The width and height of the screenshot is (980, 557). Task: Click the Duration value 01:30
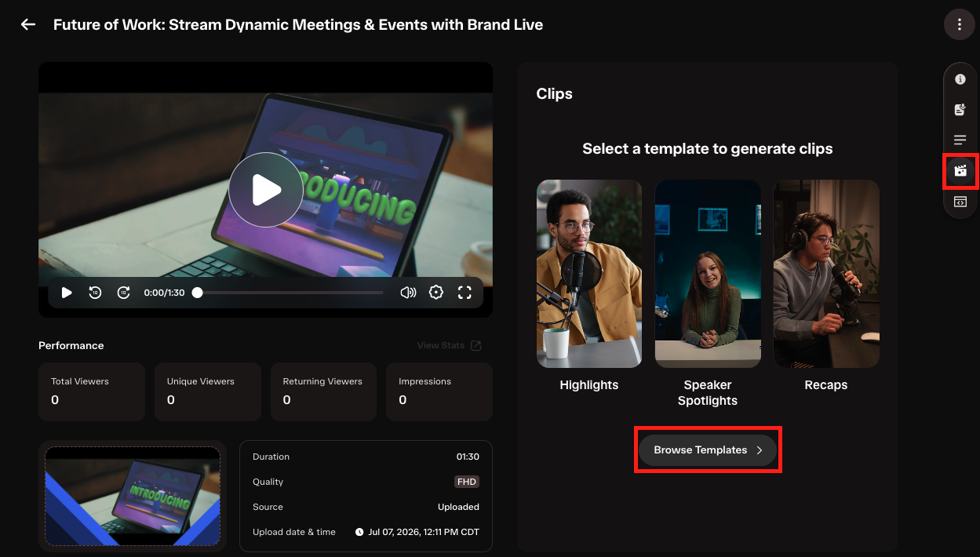pyautogui.click(x=468, y=457)
